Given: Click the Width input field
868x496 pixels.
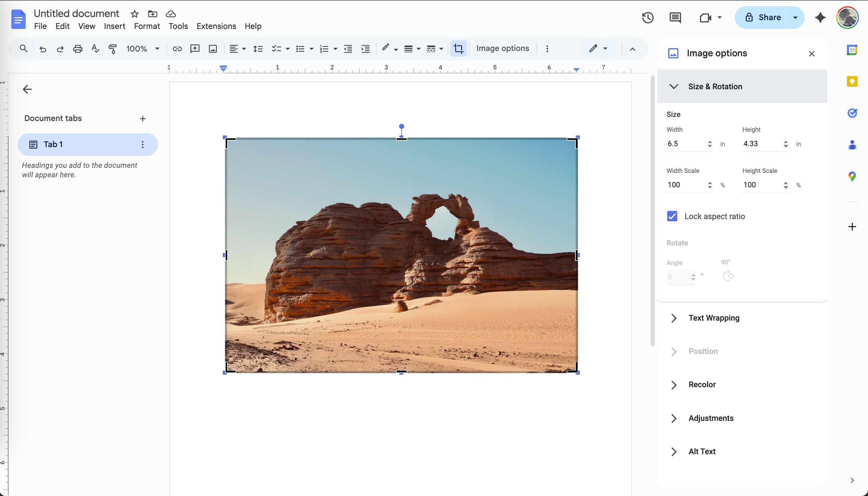Looking at the screenshot, I should point(685,144).
